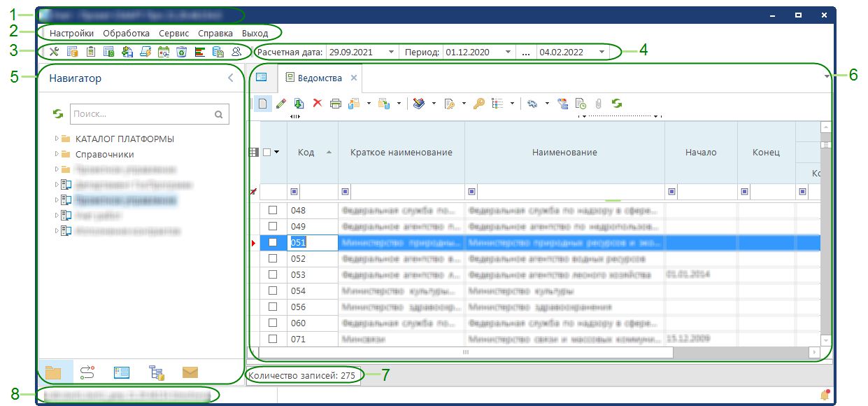Select the checkbox in row 071
Screen dimensions: 868x406
pos(273,339)
